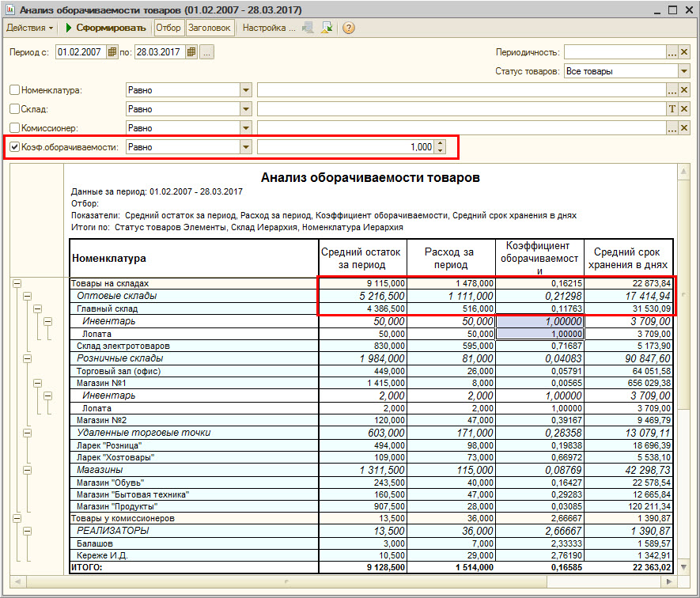The image size is (700, 598).
Task: Open comparison dropdown for Номенклатура
Action: pos(245,90)
